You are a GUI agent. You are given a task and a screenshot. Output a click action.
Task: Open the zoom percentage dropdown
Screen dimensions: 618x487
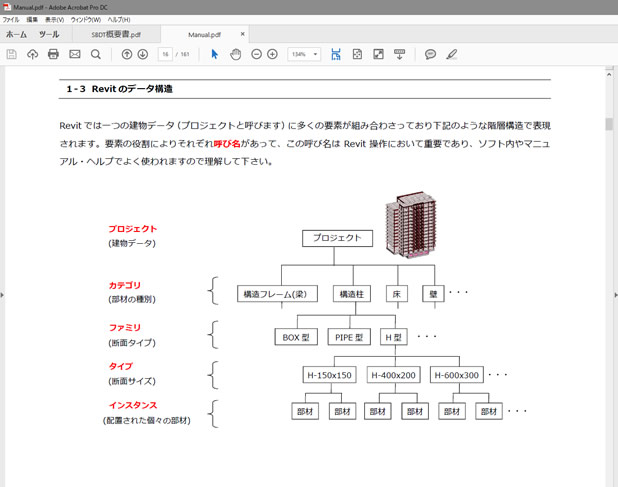tap(315, 54)
